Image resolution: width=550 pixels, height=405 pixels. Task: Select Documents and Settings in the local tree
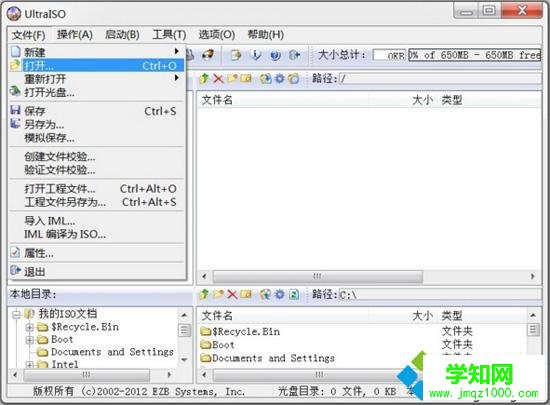[x=113, y=352]
